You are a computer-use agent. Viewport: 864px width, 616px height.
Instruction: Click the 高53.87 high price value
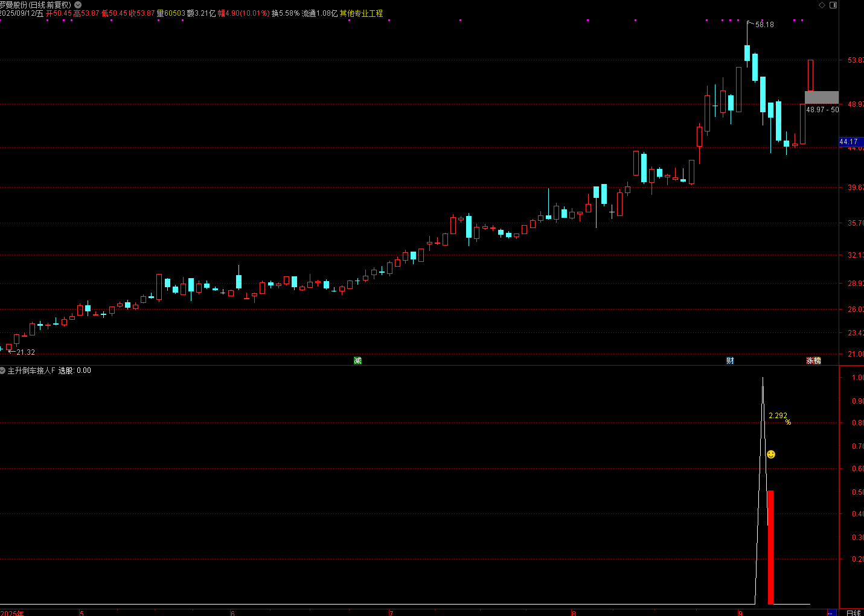(x=86, y=13)
